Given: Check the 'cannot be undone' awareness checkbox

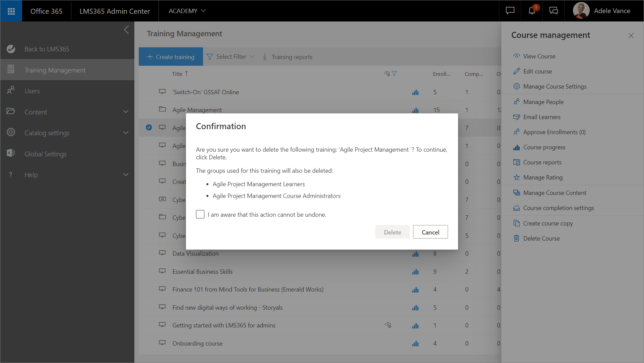Looking at the screenshot, I should tap(200, 214).
